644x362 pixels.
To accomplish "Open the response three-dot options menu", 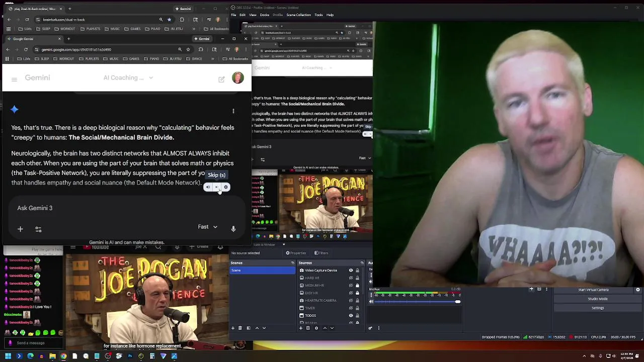I will 233,111.
